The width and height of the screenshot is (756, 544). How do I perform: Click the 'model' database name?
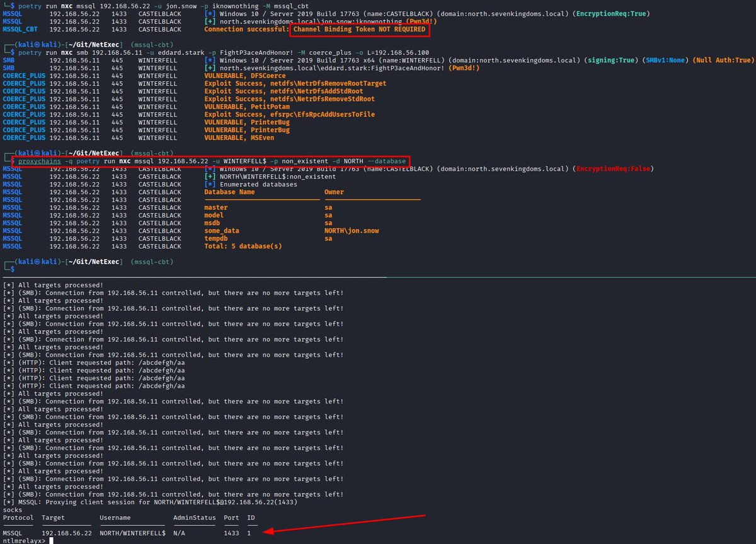pos(214,215)
